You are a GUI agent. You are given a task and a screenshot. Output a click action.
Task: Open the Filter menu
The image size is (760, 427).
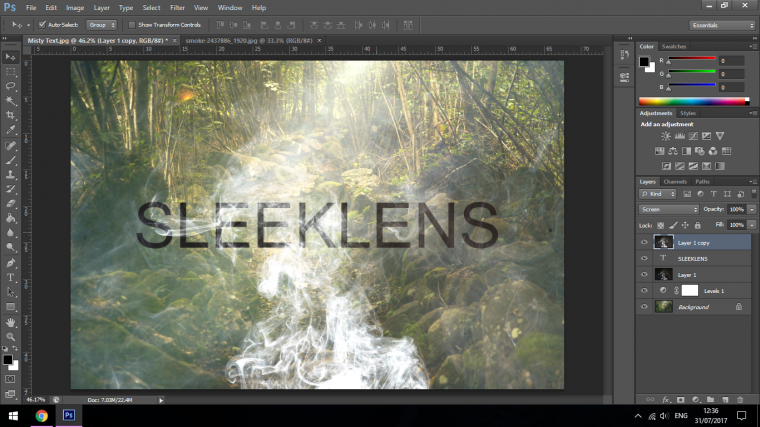pos(177,8)
